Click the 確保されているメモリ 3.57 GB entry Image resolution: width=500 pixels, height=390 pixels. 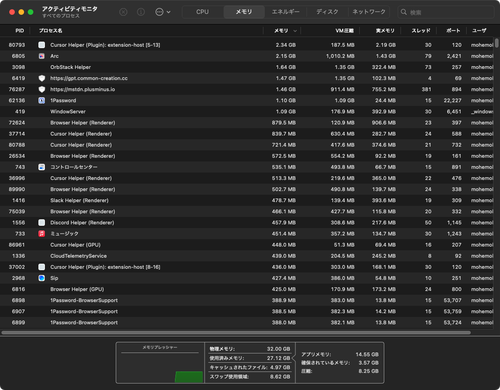click(x=340, y=363)
